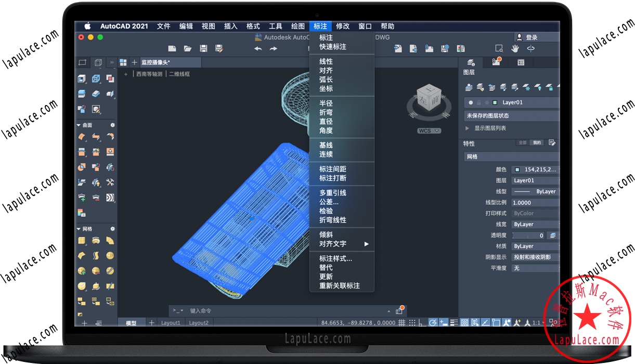635x364 pixels.
Task: Toggle the grid display in status bar
Action: click(x=401, y=323)
